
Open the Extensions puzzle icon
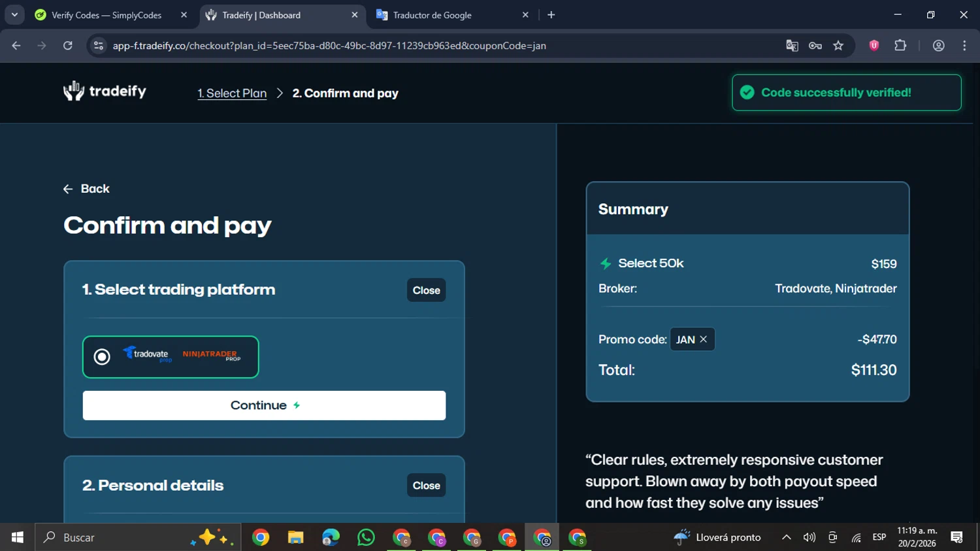[900, 46]
